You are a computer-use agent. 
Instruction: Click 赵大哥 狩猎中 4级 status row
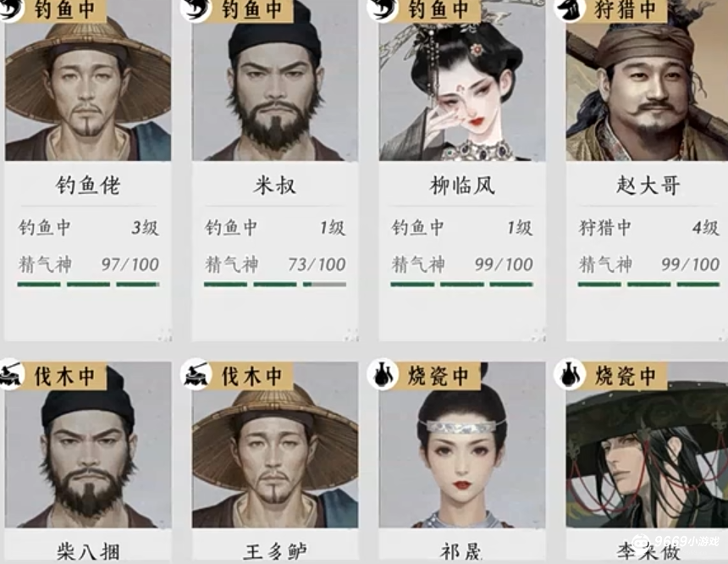648,228
